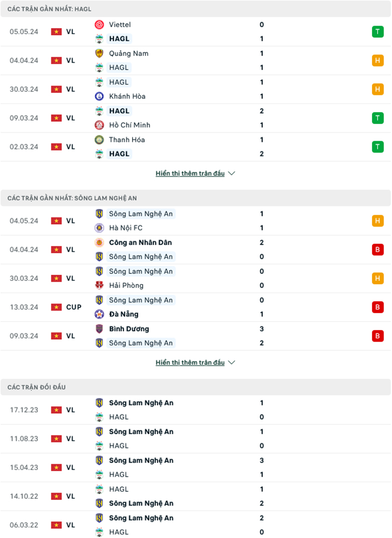Click the Thanh Hóa club logo

(x=100, y=140)
